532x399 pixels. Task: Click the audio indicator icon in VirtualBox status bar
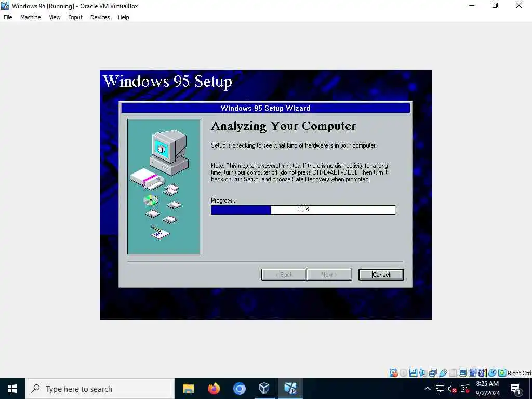423,373
